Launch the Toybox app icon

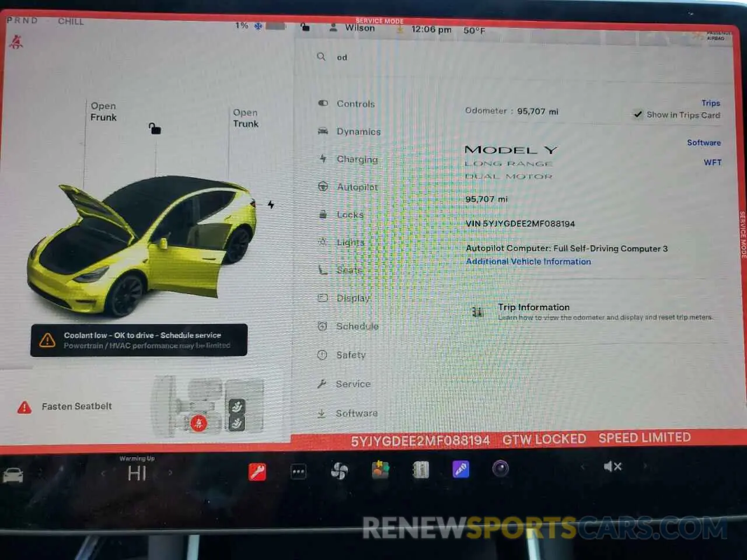click(x=381, y=470)
